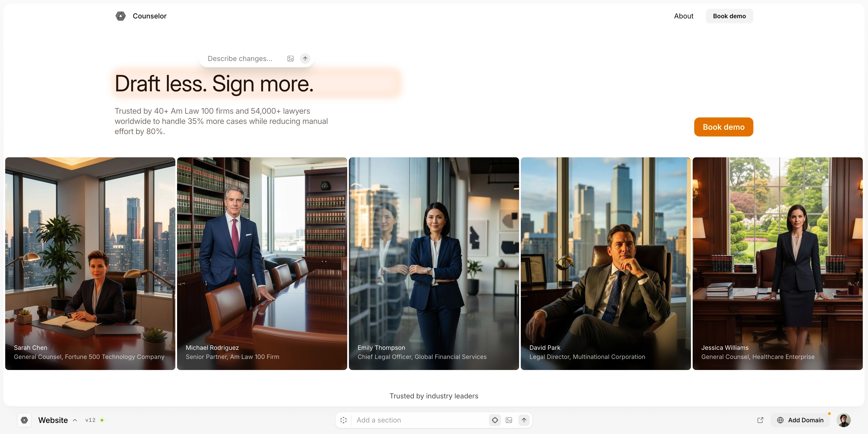Click the Add Domain button
868x434 pixels.
(x=800, y=420)
